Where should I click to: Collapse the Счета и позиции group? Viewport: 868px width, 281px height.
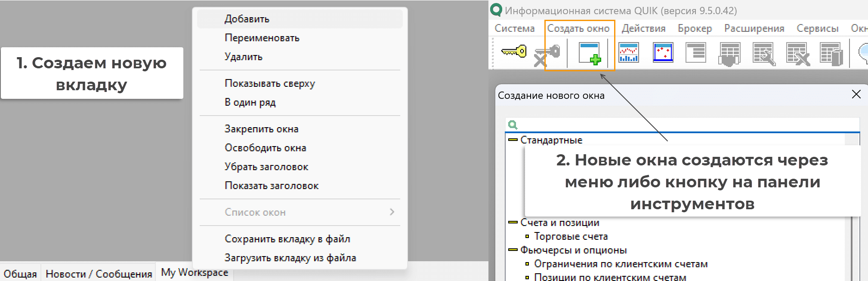[513, 223]
